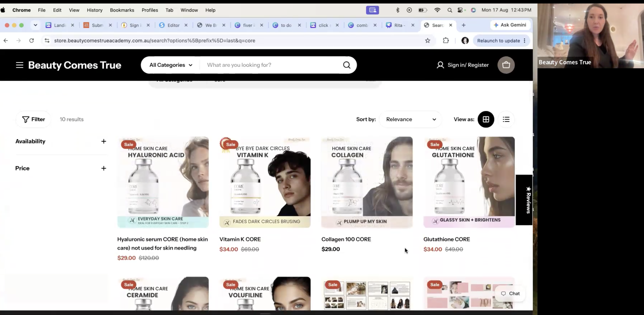Open the hamburger menu beside Beauty Comes True
The image size is (644, 315).
point(19,65)
